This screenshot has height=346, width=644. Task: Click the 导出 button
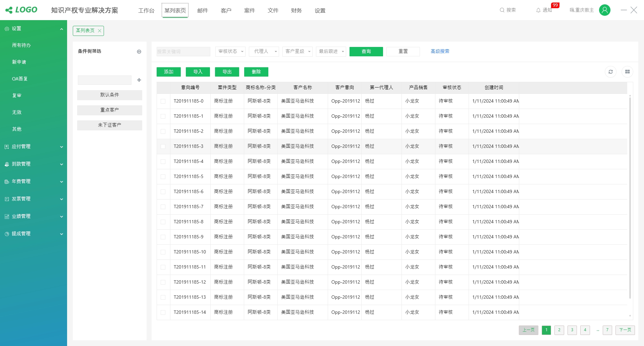pos(227,72)
